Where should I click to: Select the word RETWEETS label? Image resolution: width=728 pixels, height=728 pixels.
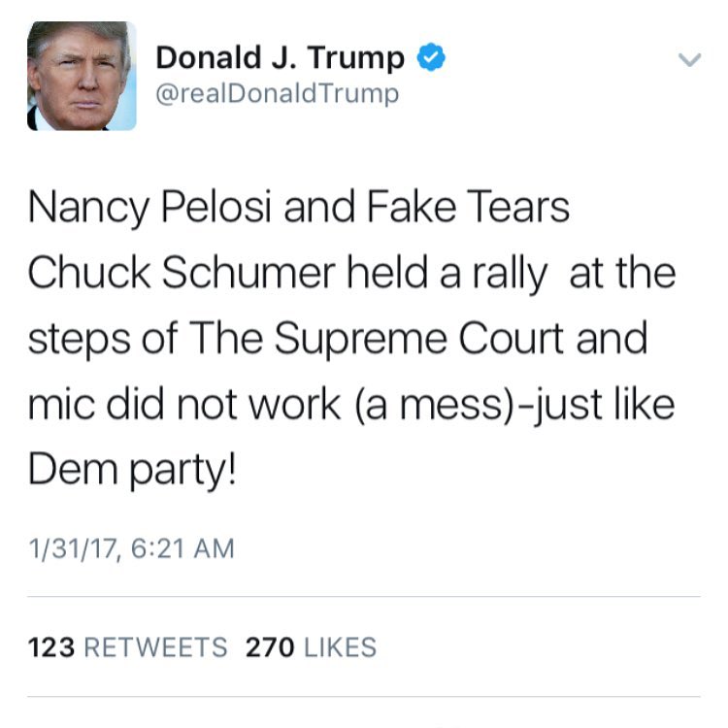[x=155, y=647]
